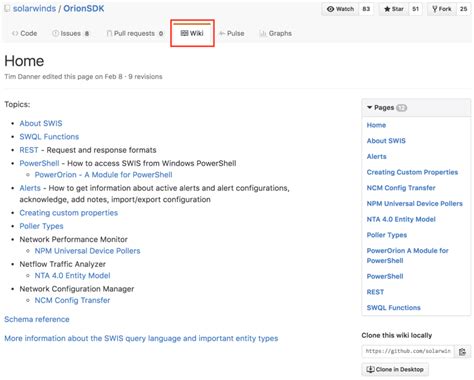
Task: Open the REST topic link
Action: point(29,150)
